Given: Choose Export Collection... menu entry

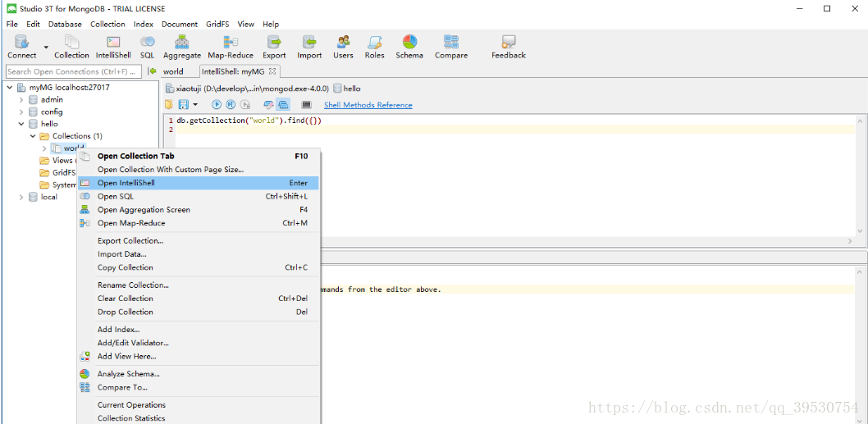Looking at the screenshot, I should [199, 241].
